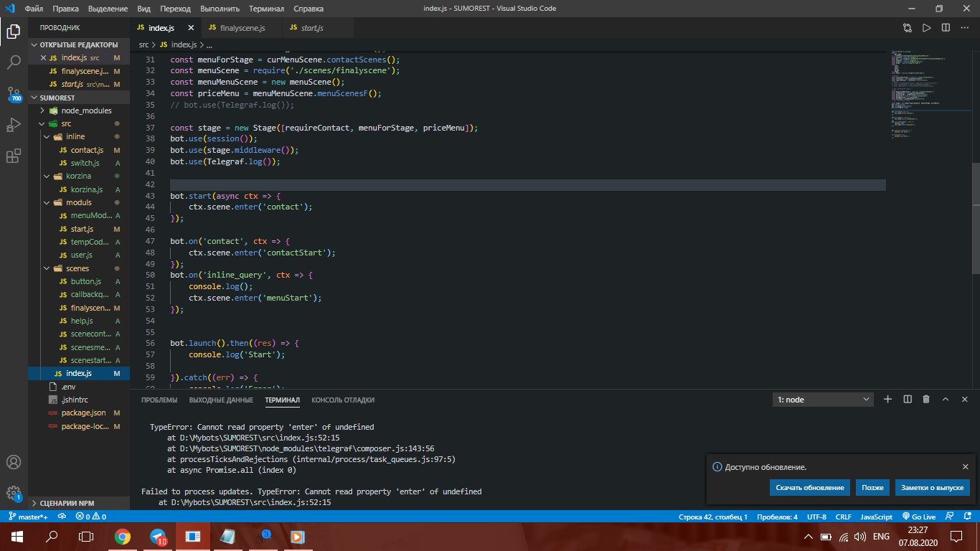The width and height of the screenshot is (980, 551).
Task: Open user.js in the moduls folder
Action: coord(79,255)
